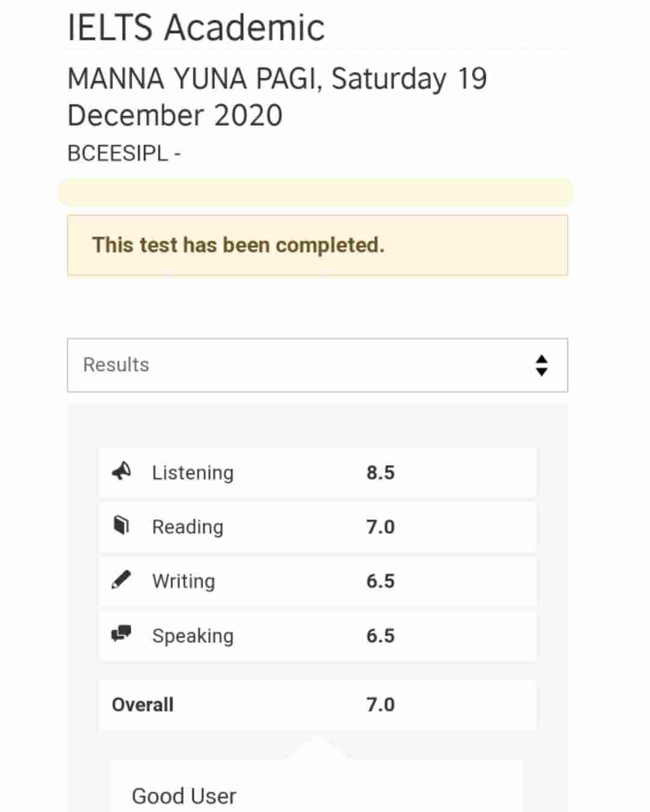Click the Listening score 8.5
This screenshot has height=812, width=650.
[380, 473]
